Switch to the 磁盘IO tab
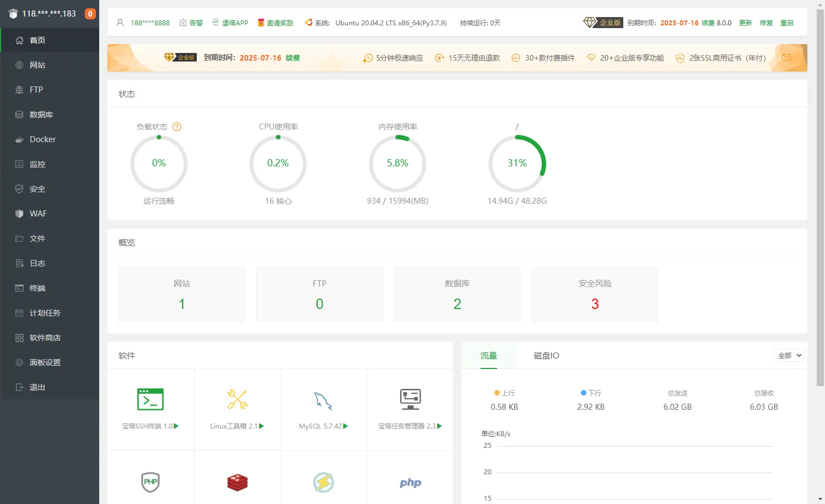Screen dimensions: 825x504 546,355
